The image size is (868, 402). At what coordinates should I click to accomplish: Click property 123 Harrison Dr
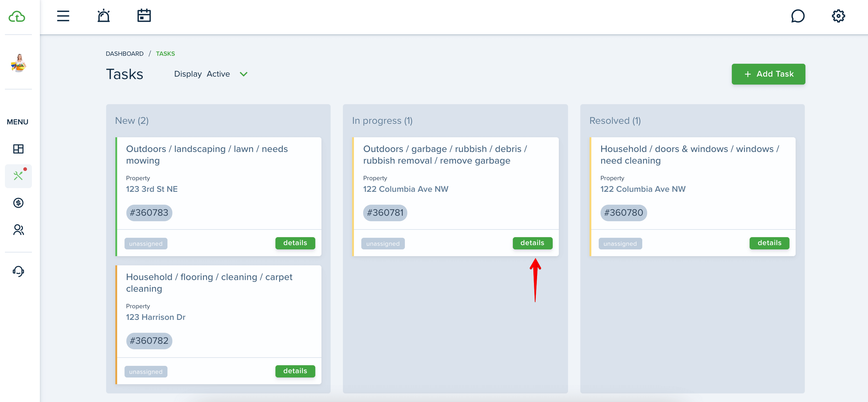click(x=156, y=317)
